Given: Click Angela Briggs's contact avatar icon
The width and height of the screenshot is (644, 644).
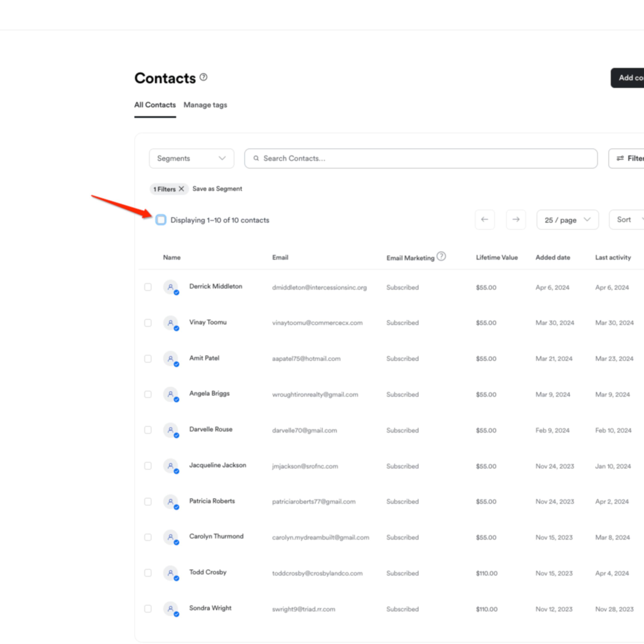Looking at the screenshot, I should coord(171,394).
